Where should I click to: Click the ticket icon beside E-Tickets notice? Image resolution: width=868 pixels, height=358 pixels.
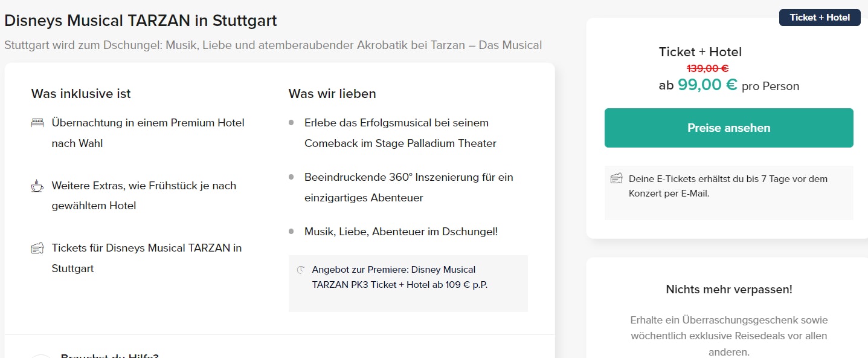[x=616, y=178]
